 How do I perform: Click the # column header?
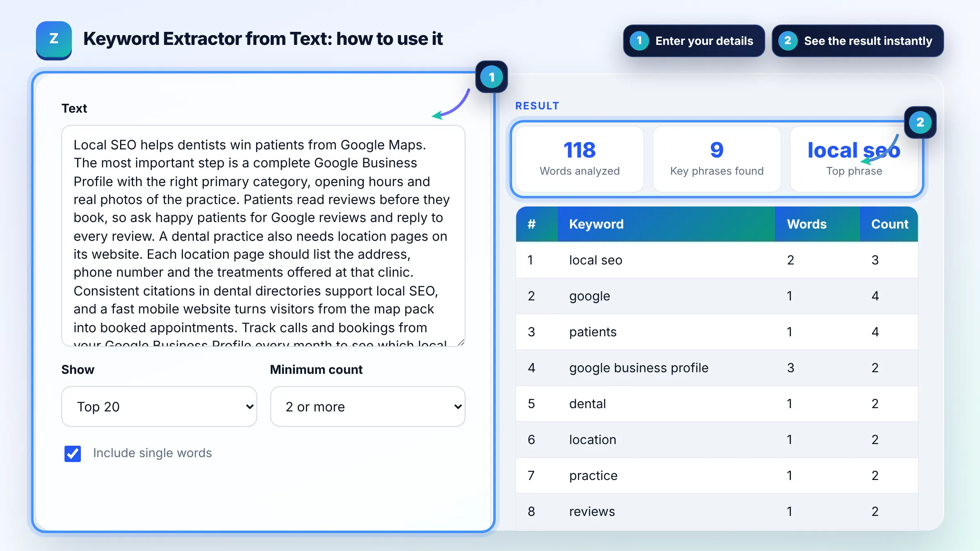(x=537, y=224)
